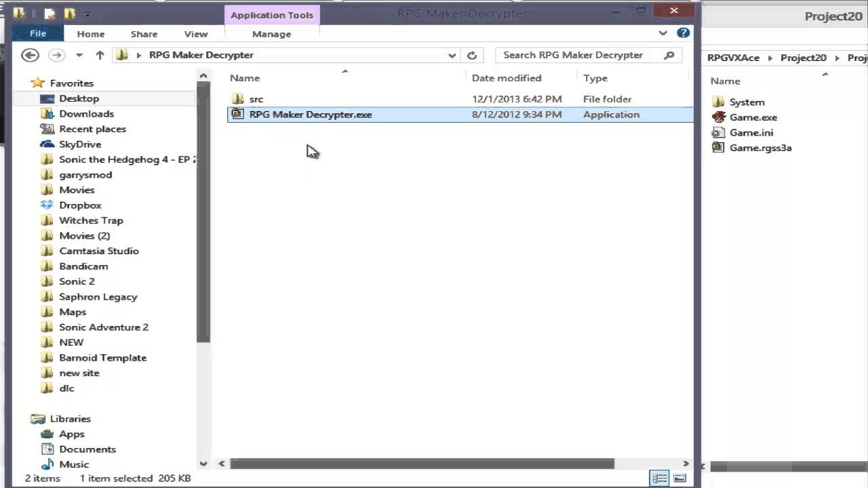Select Barnoid Template in Favorites

pyautogui.click(x=102, y=358)
